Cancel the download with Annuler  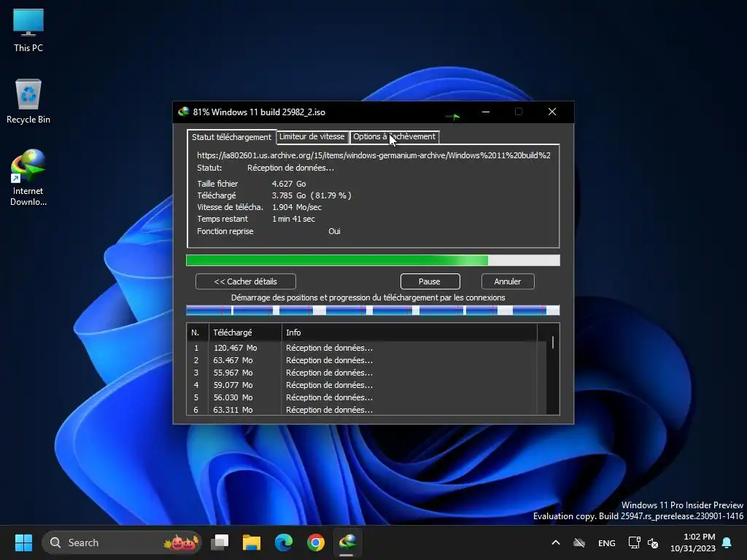tap(508, 281)
